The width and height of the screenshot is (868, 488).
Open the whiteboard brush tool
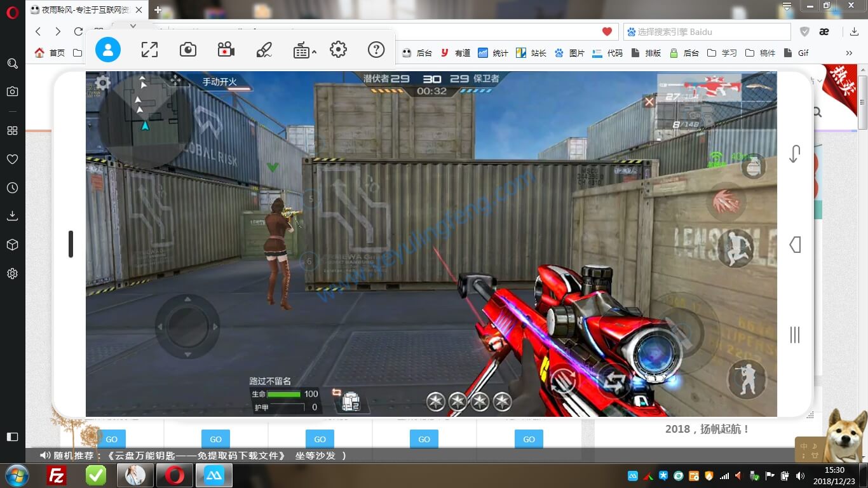(264, 50)
